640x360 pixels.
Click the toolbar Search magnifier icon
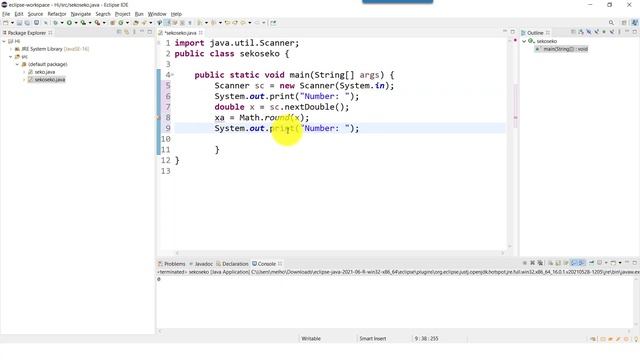(611, 23)
